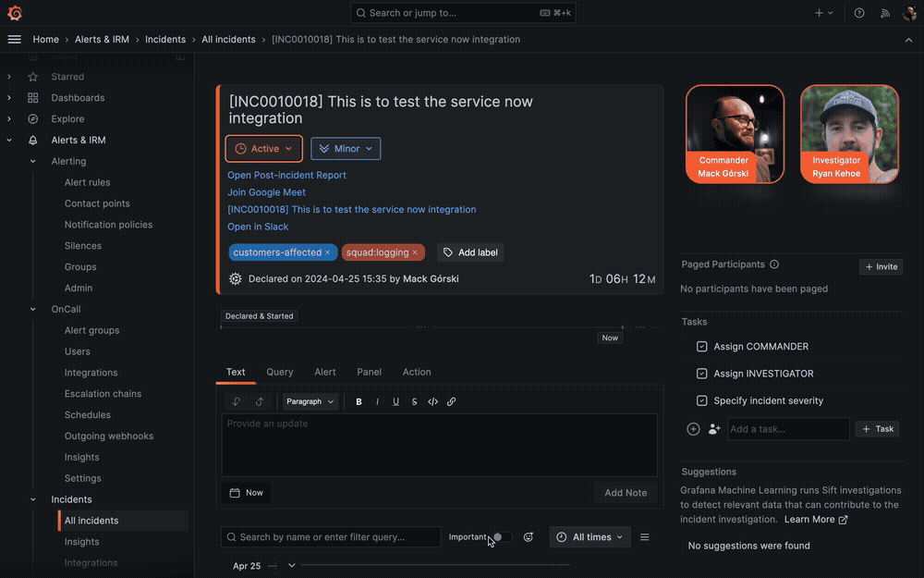Click the Commander Mack Górski card
The width and height of the screenshot is (924, 578).
tap(735, 134)
